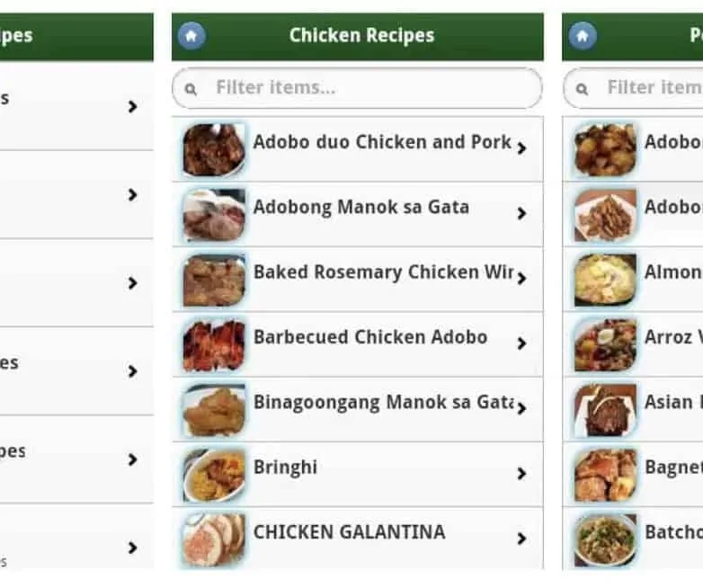Screen dimensions: 703x588
Task: Tap the chevron on the Bringhi row
Action: pos(521,473)
